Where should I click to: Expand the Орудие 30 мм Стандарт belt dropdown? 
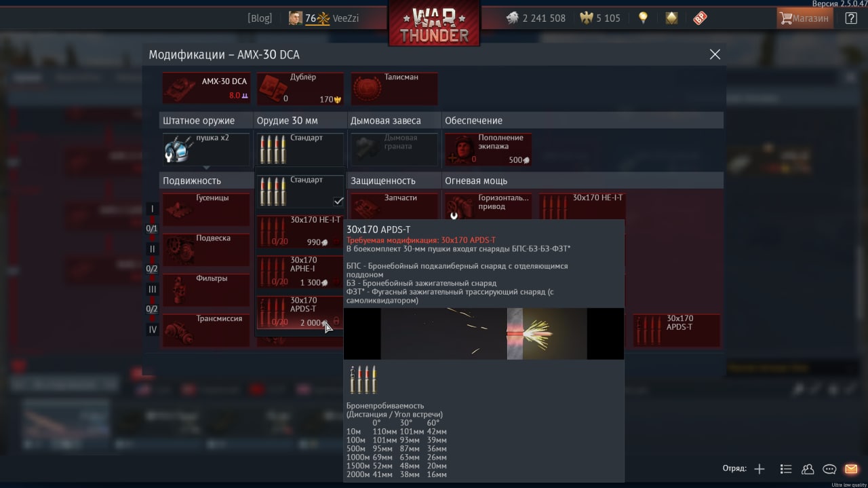tap(300, 149)
